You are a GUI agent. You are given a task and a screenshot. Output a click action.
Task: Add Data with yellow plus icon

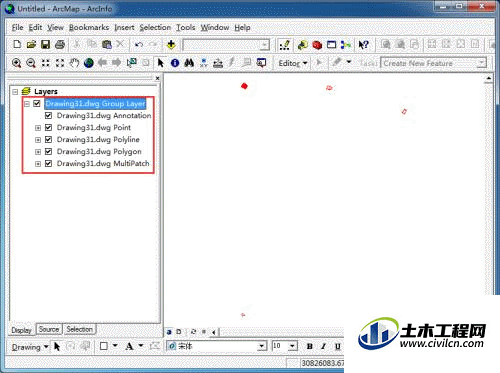point(171,44)
